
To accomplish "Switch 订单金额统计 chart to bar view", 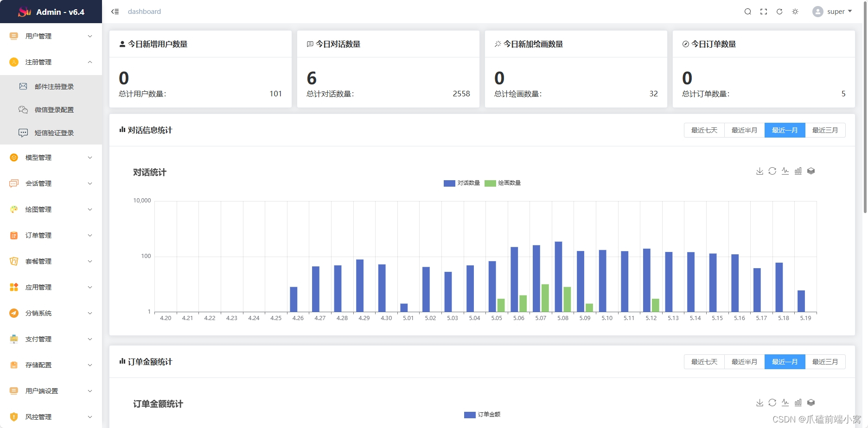I will click(x=798, y=403).
